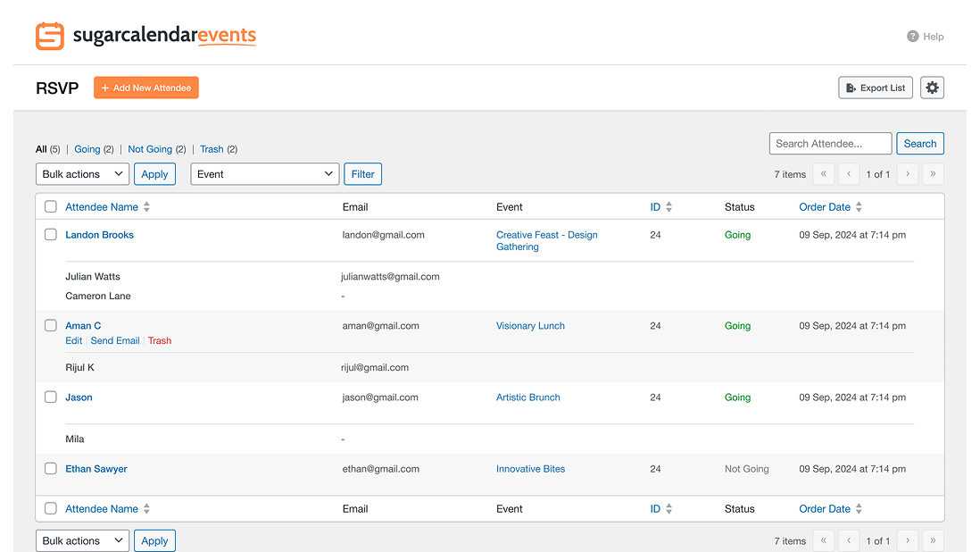Check the select-all checkbox in table header

[x=51, y=207]
